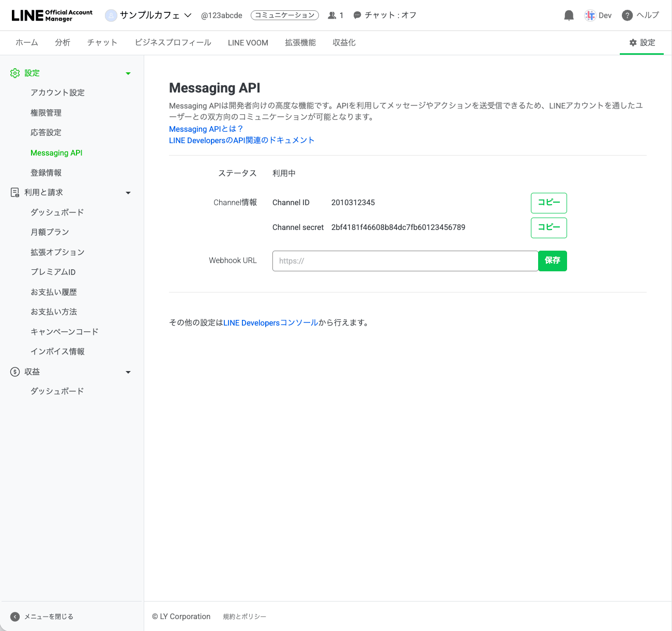Click the メニューを閉じる arrow icon
This screenshot has height=631, width=672.
tap(15, 617)
